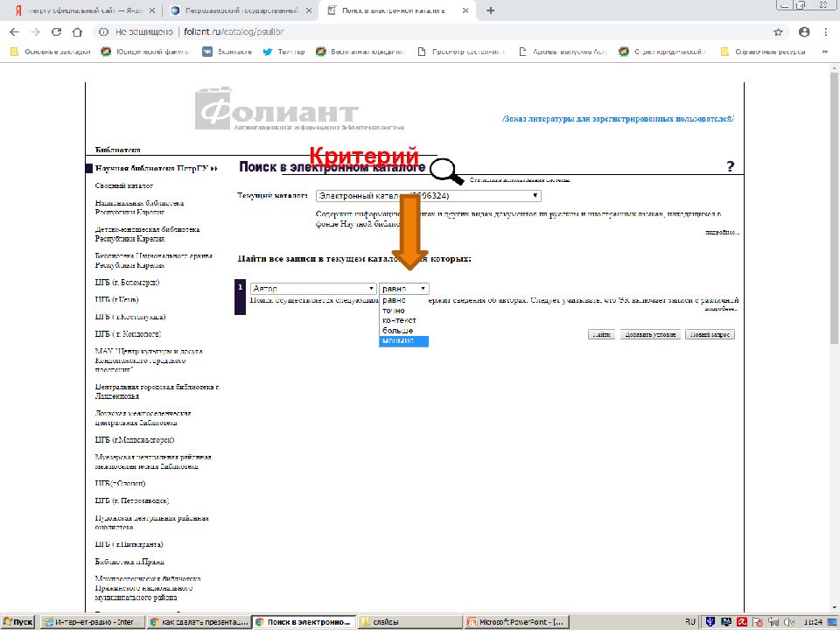Select 'больше' in the open dropdown list
Viewport: 840px width, 630px height.
pyautogui.click(x=397, y=331)
